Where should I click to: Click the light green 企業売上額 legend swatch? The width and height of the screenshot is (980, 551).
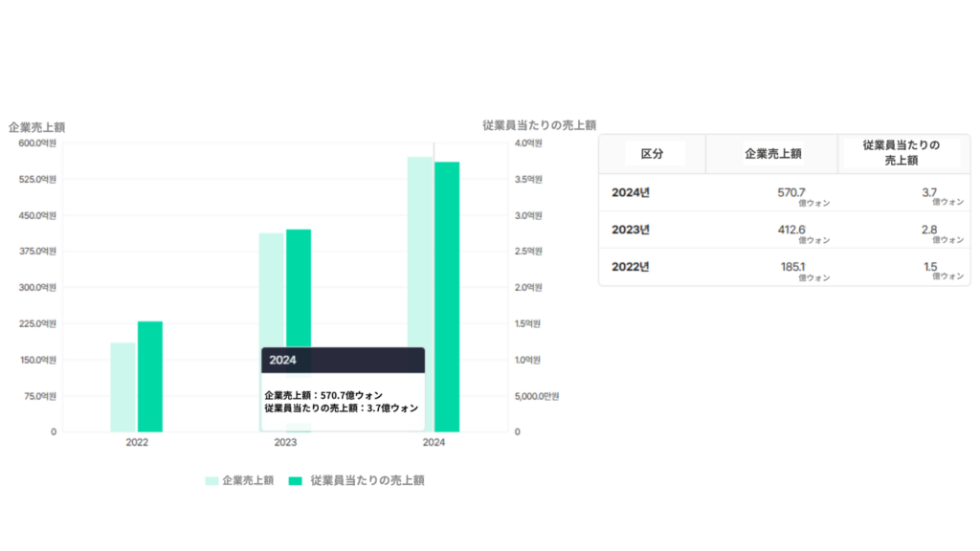(212, 481)
